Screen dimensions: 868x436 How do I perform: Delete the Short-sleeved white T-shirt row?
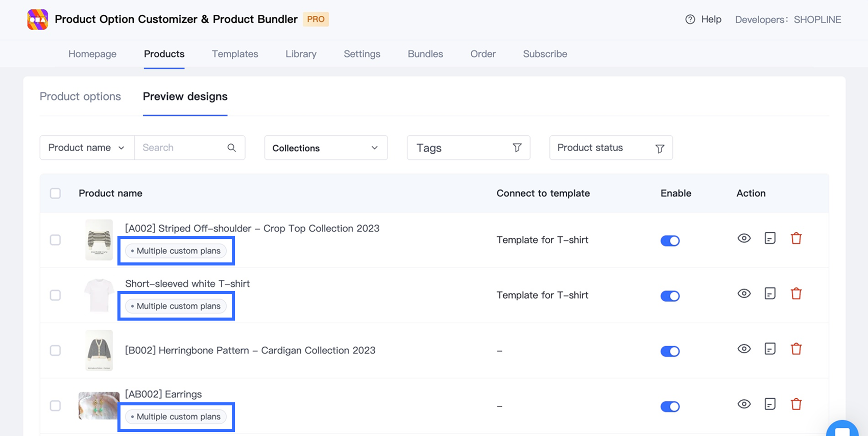(x=796, y=294)
